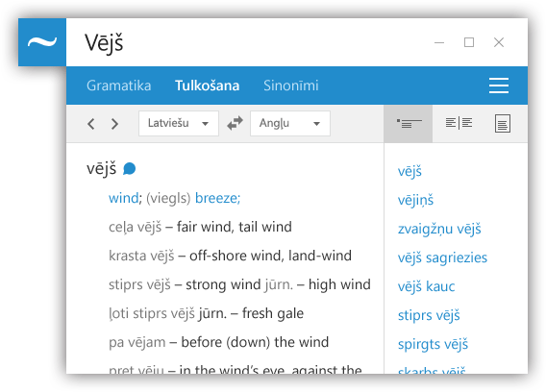This screenshot has width=546, height=392.
Task: Click the tilde app logo icon
Action: [x=42, y=42]
